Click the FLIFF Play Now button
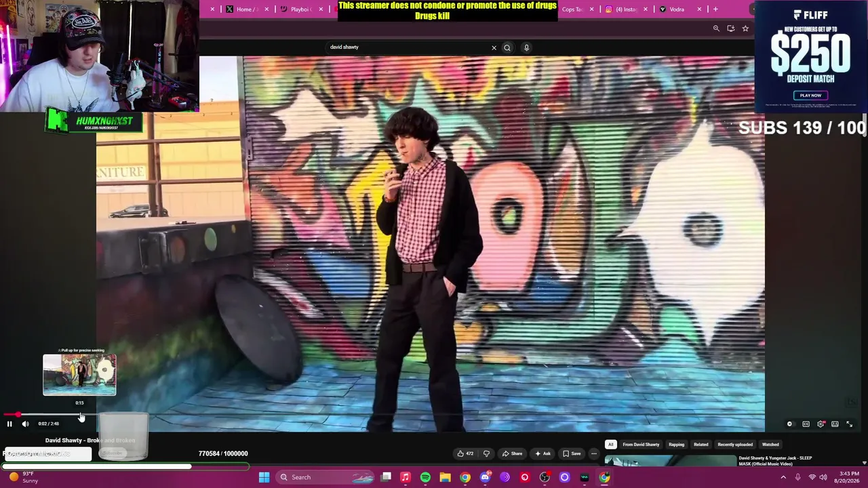The width and height of the screenshot is (868, 488). coord(810,96)
